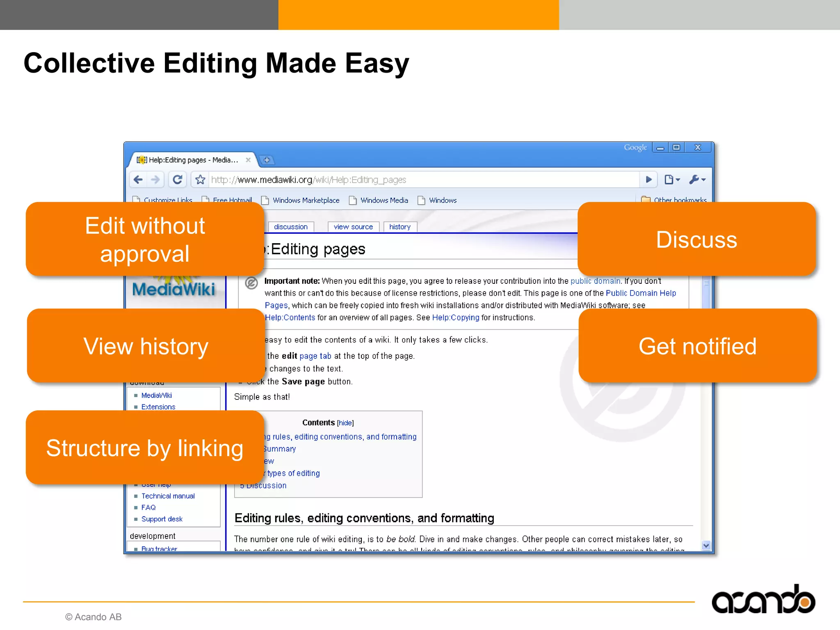Open a new tab with plus button

(x=267, y=160)
